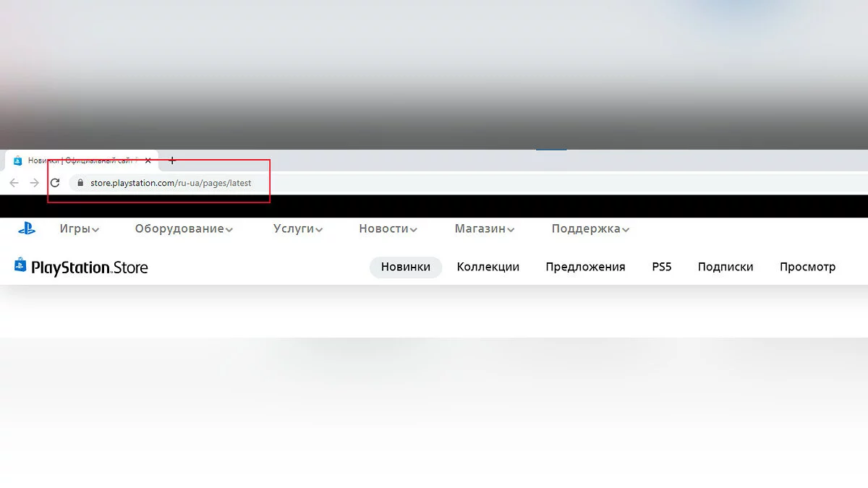This screenshot has width=868, height=488.
Task: Expand the Новости dropdown menu
Action: 388,228
